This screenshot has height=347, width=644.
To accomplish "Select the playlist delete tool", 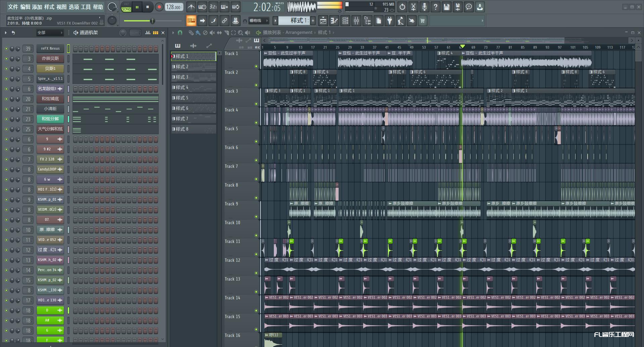I will [x=205, y=33].
